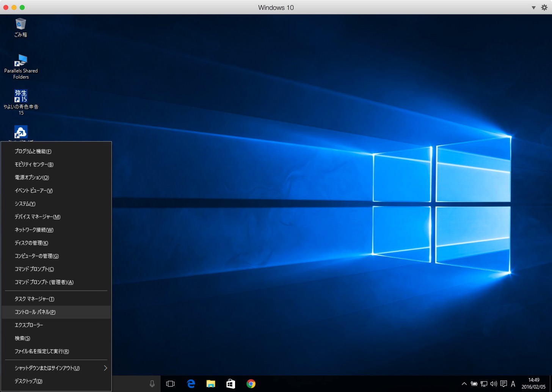Click the Parallels settings gear icon

pos(544,8)
